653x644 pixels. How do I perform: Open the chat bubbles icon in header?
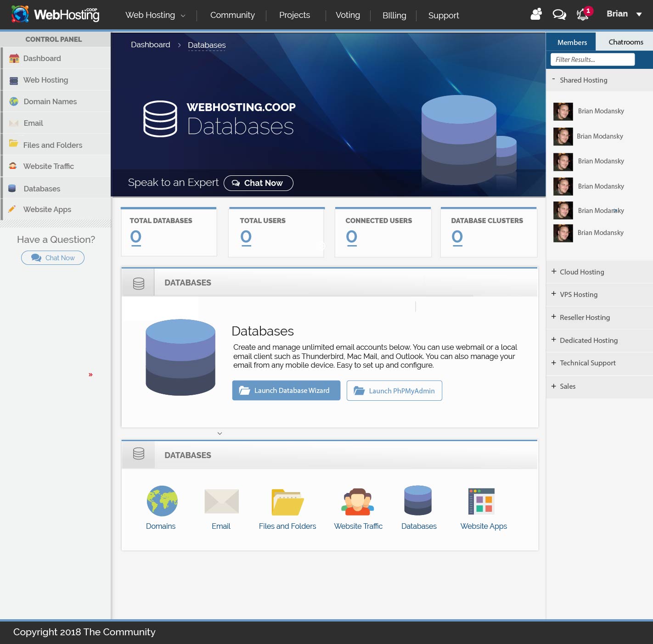pyautogui.click(x=559, y=15)
